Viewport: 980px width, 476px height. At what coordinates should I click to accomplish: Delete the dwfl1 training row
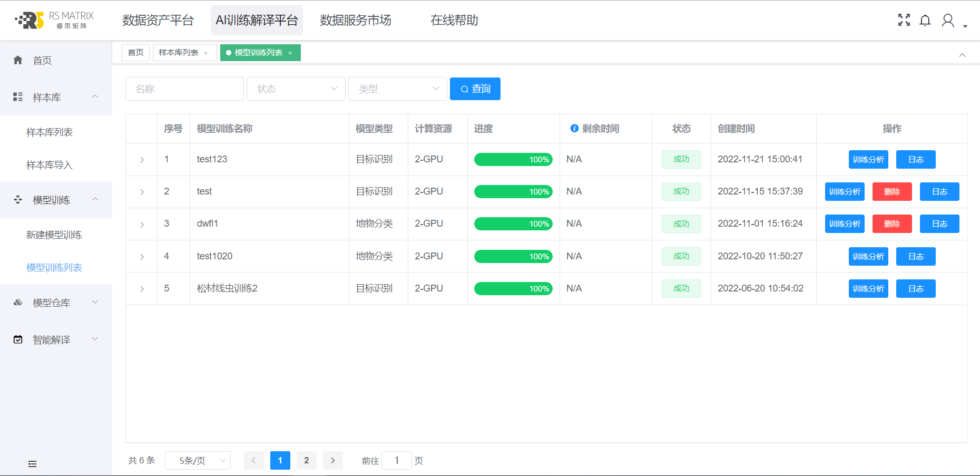coord(891,224)
